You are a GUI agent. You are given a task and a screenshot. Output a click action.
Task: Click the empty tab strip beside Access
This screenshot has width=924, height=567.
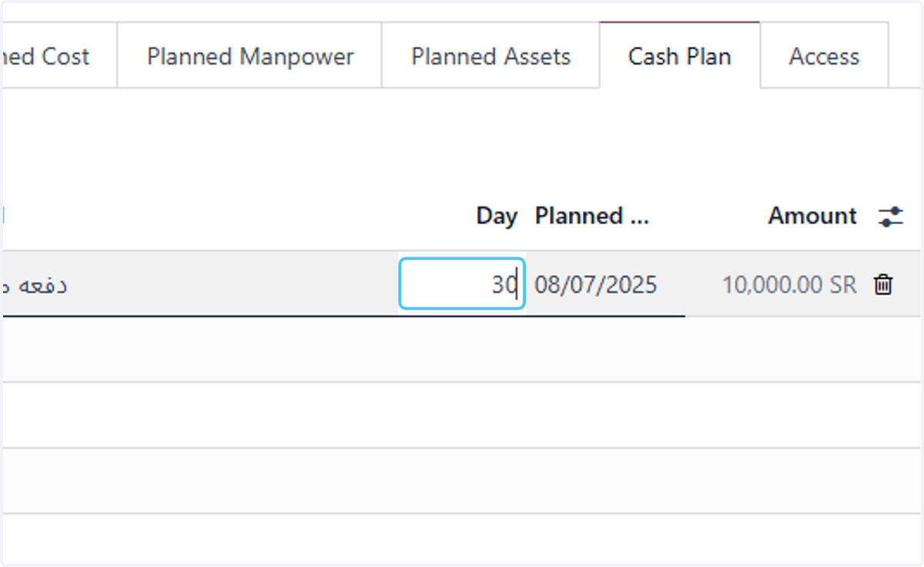tap(905, 56)
